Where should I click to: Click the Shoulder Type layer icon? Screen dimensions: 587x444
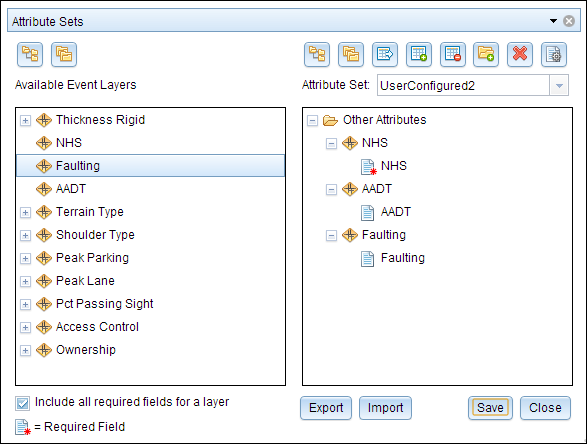[x=44, y=235]
